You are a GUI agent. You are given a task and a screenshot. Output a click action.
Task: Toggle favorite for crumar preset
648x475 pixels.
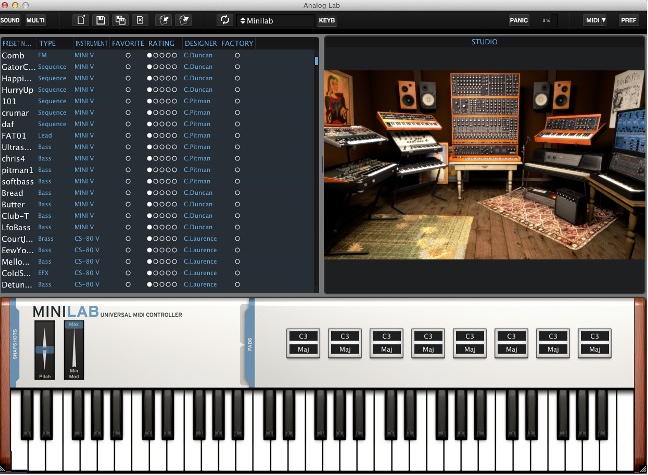click(128, 113)
